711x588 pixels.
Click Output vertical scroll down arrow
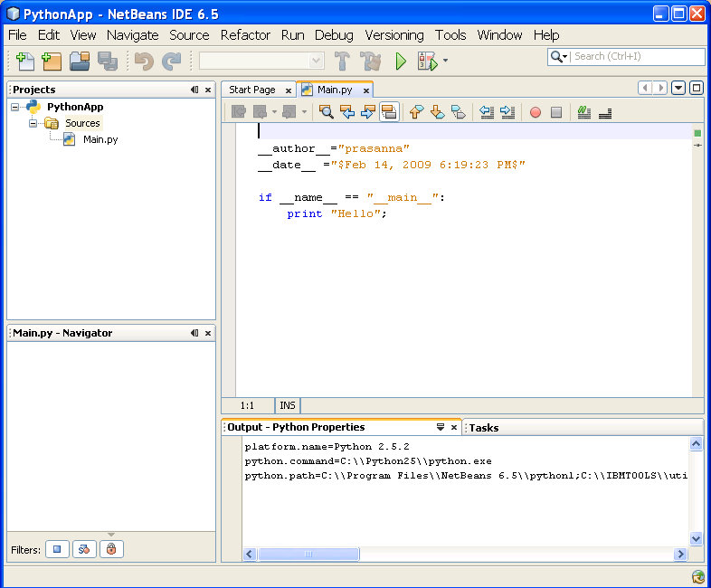pyautogui.click(x=696, y=538)
